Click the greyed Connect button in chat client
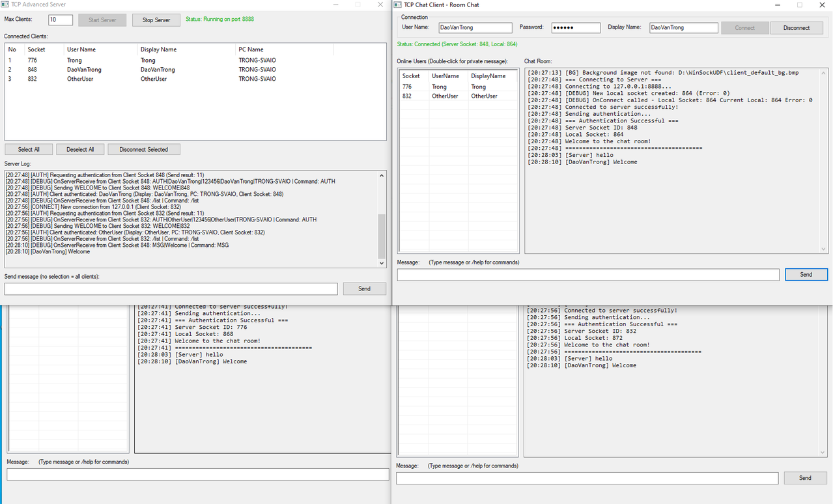833x504 pixels. [x=745, y=28]
